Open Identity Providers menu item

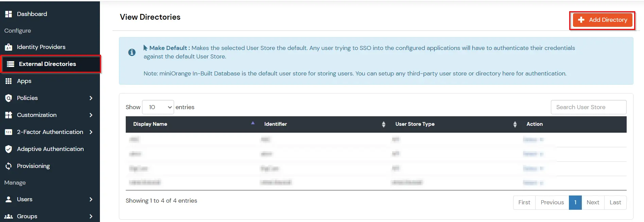(41, 47)
